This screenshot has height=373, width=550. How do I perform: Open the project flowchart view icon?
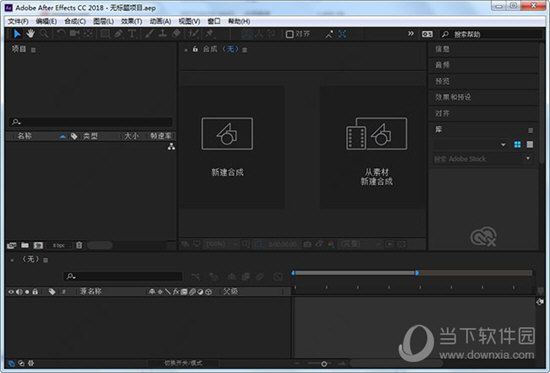coord(171,147)
